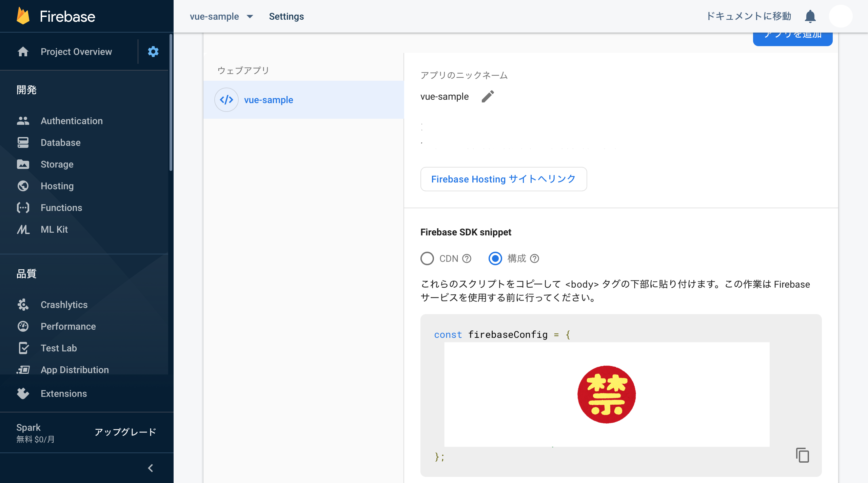Click the App Distribution icon
Image resolution: width=868 pixels, height=483 pixels.
[x=23, y=370]
